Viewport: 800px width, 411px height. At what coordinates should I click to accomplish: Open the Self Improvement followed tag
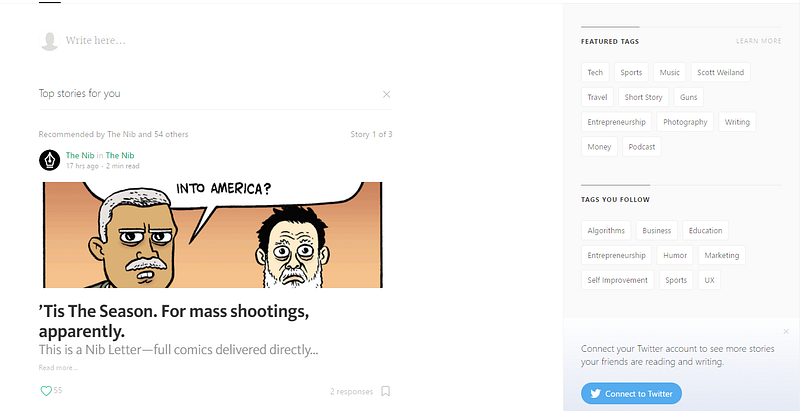[617, 280]
